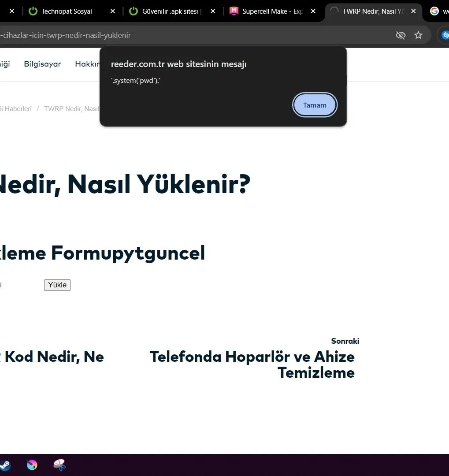This screenshot has height=476, width=449.
Task: Click the Yükle button
Action: tap(57, 285)
